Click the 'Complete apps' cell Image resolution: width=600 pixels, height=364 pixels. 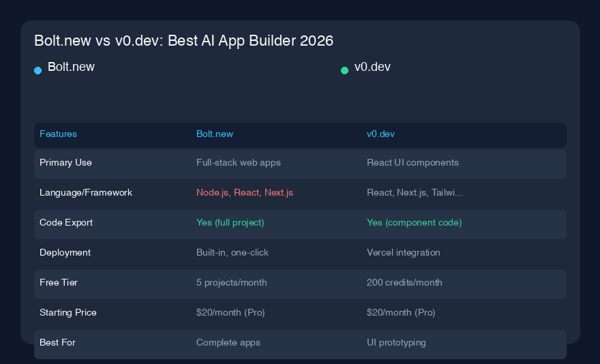228,343
